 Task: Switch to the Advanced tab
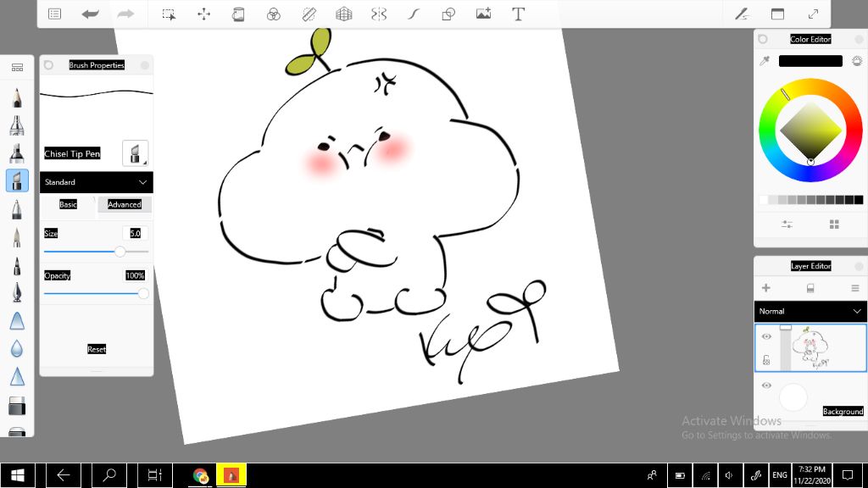[125, 204]
